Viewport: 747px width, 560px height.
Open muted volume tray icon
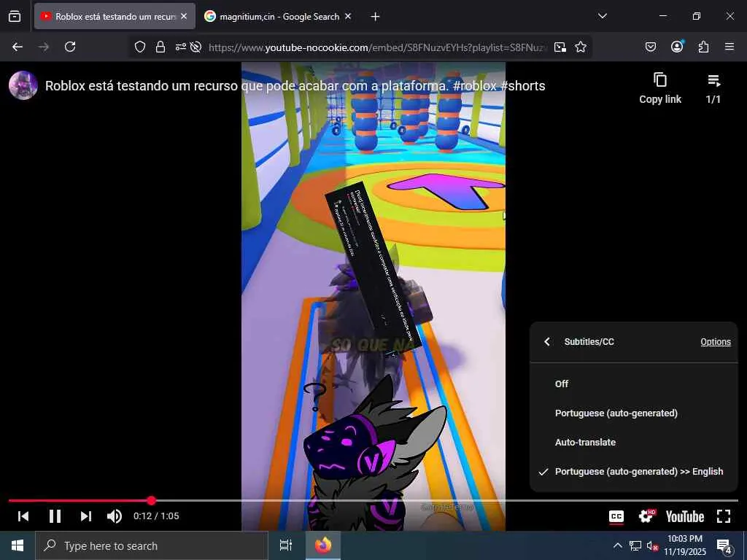tap(651, 545)
